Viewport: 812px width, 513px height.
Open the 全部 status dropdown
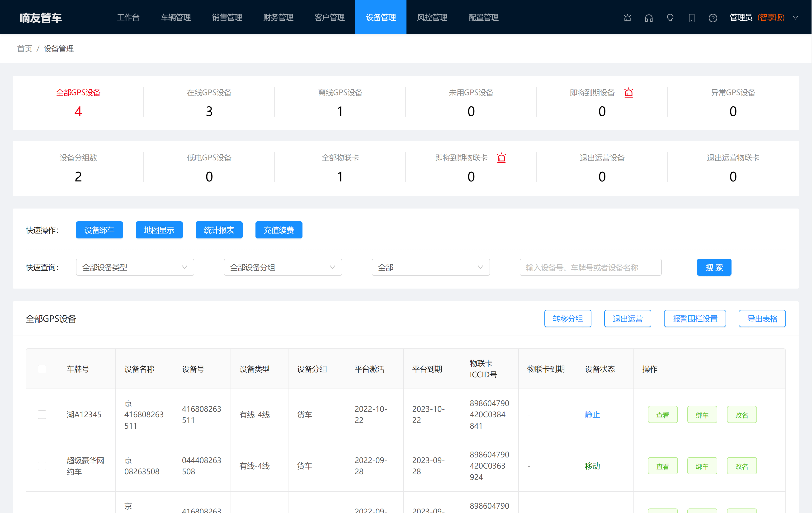pyautogui.click(x=431, y=267)
